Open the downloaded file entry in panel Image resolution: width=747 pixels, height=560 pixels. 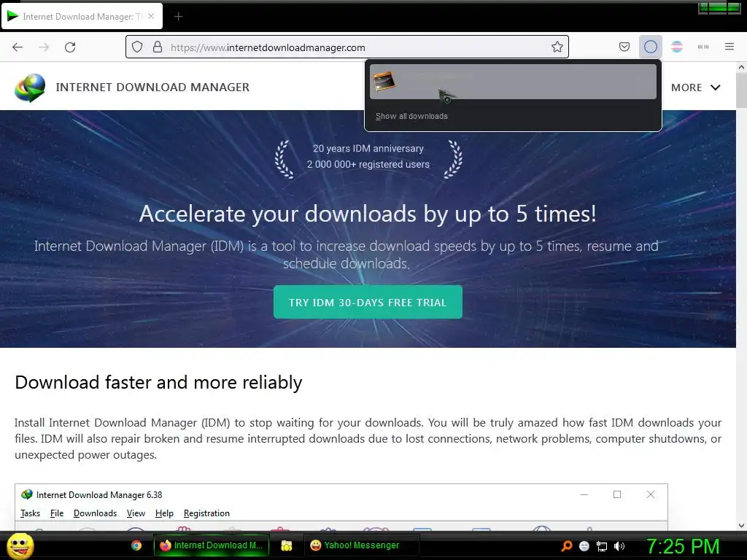pos(513,82)
